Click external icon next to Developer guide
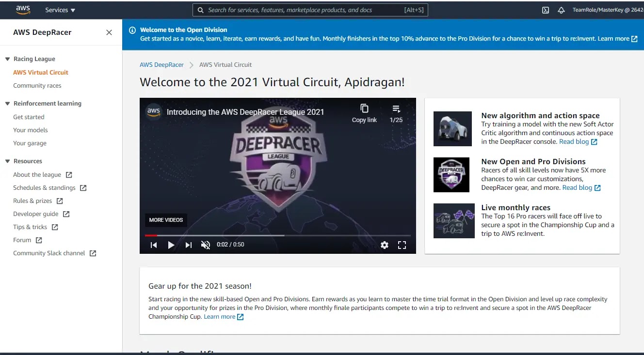The height and width of the screenshot is (355, 644). (66, 214)
